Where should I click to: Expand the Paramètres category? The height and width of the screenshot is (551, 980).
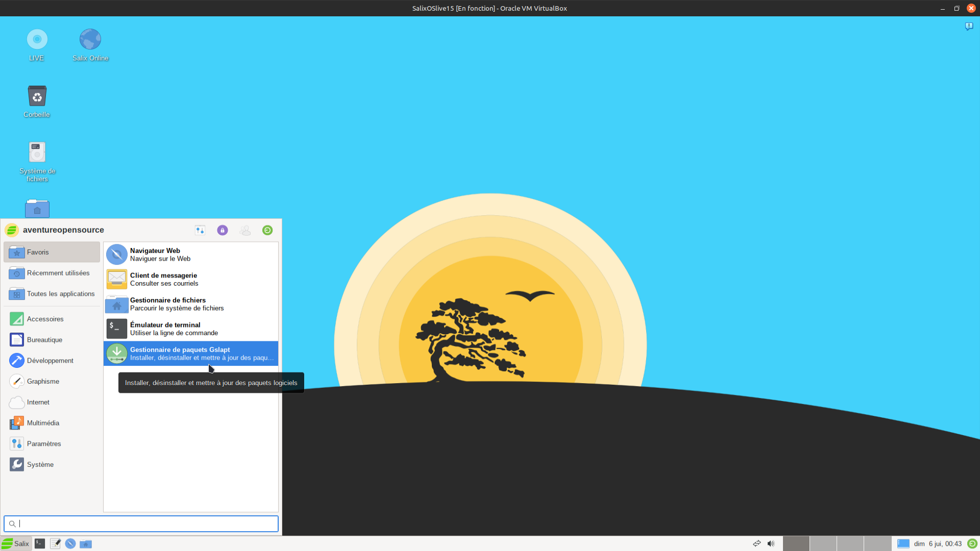tap(44, 444)
